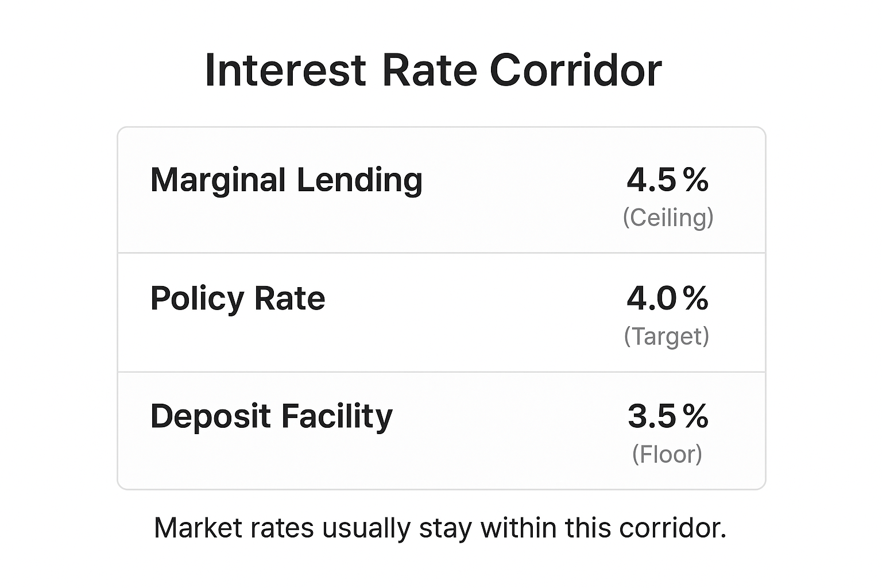Click the word "Policy" in Policy Rate

[197, 299]
